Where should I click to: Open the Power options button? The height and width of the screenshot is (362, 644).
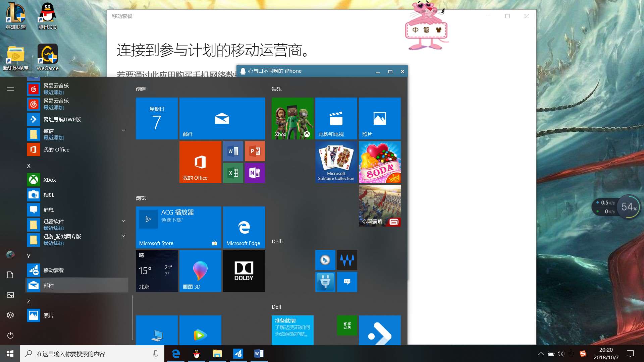pos(10,335)
